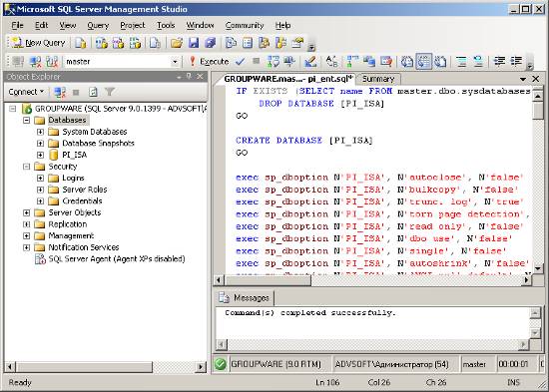Click the Save All icon
The image size is (549, 392).
point(210,43)
